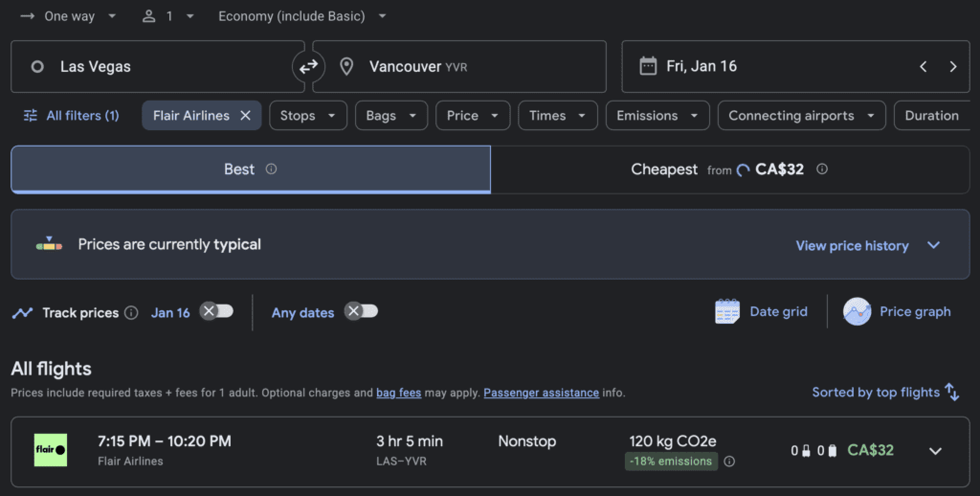Open the Stops filter dropdown
980x496 pixels.
click(307, 116)
